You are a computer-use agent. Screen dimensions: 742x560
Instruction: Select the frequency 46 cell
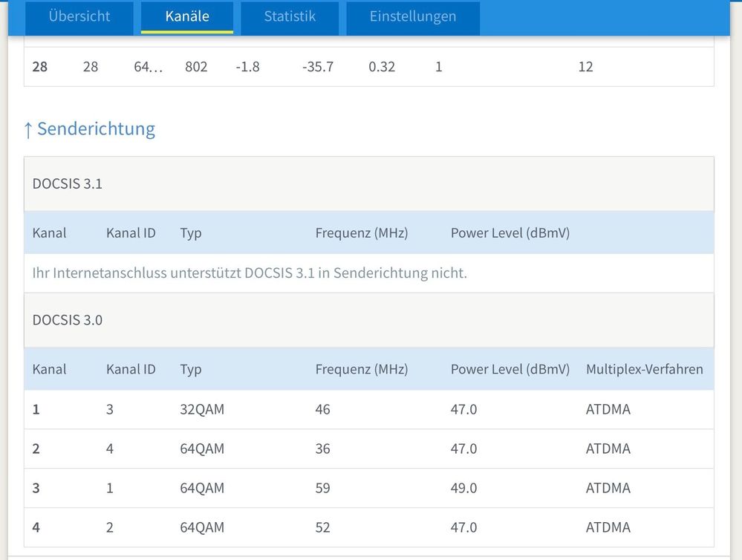[x=322, y=409]
